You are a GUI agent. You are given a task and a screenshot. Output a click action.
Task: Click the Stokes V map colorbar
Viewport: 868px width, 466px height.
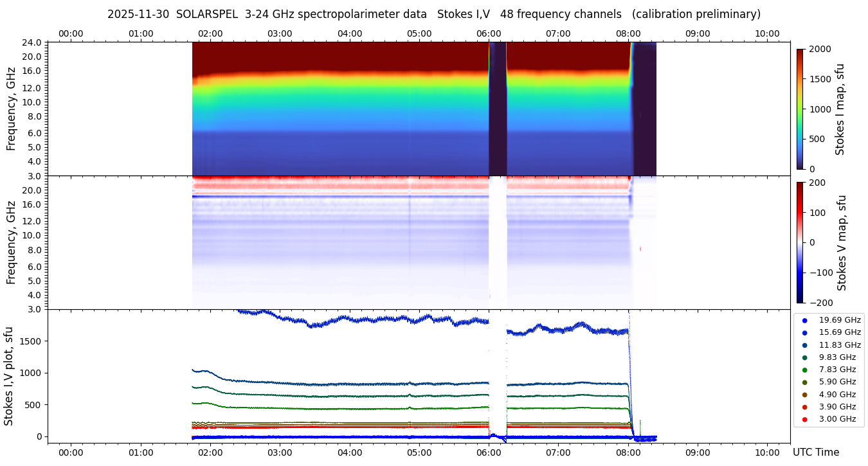click(800, 242)
